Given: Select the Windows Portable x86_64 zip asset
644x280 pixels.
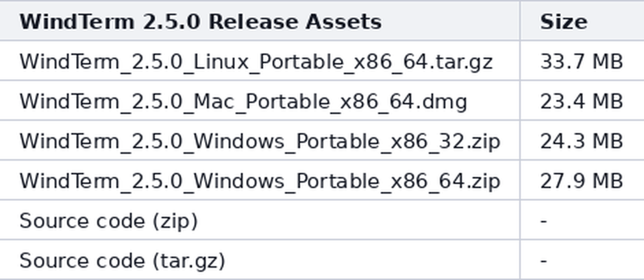Looking at the screenshot, I should click(x=260, y=181).
